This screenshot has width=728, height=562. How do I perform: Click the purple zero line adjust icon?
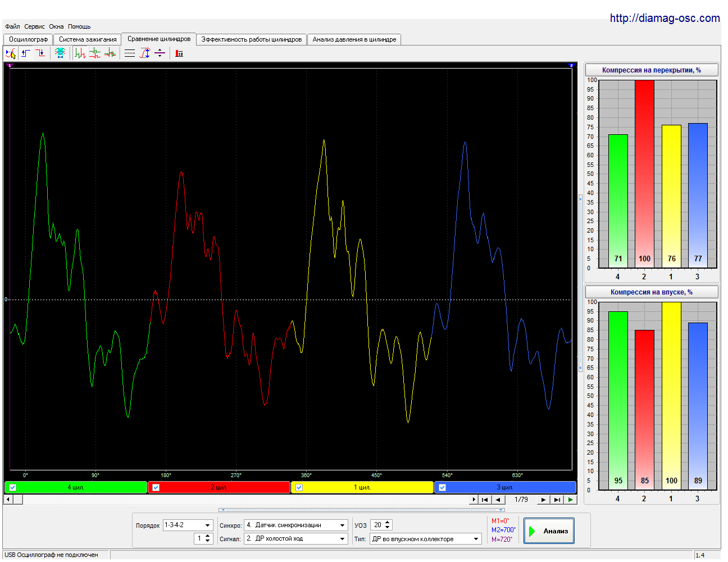[x=160, y=53]
